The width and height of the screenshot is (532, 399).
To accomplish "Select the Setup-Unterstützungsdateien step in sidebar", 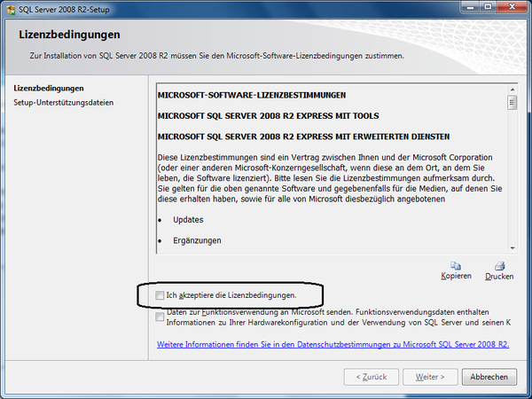I will [64, 103].
